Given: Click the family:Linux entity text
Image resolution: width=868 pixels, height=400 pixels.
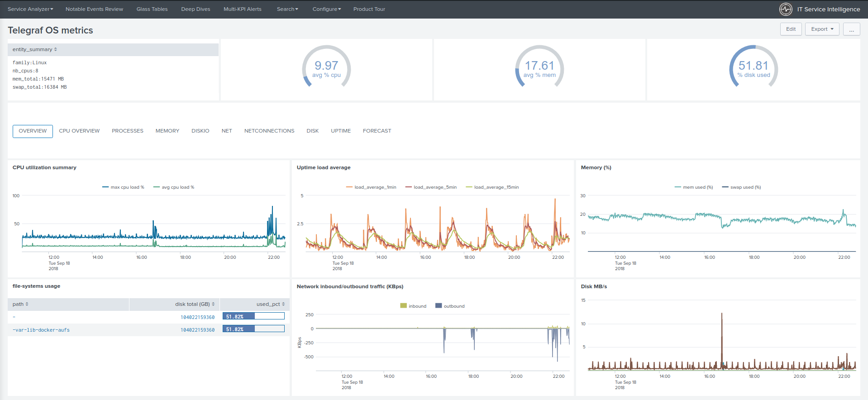Looking at the screenshot, I should tap(29, 63).
